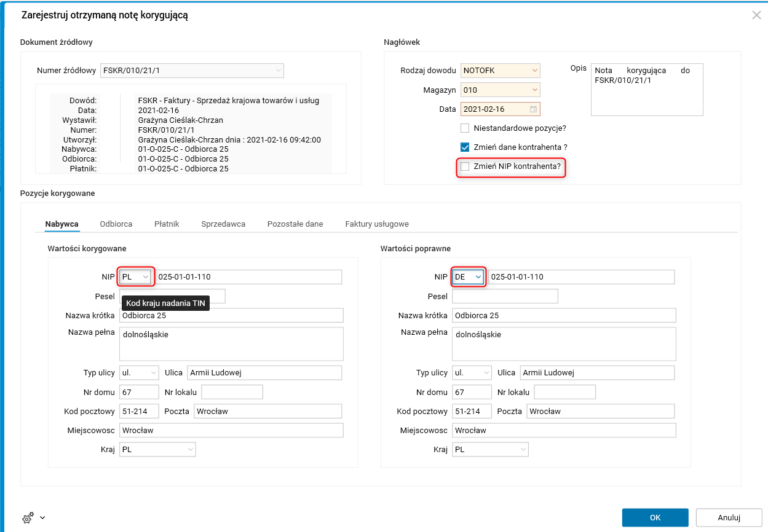Select the Sprzedawca tab

223,224
